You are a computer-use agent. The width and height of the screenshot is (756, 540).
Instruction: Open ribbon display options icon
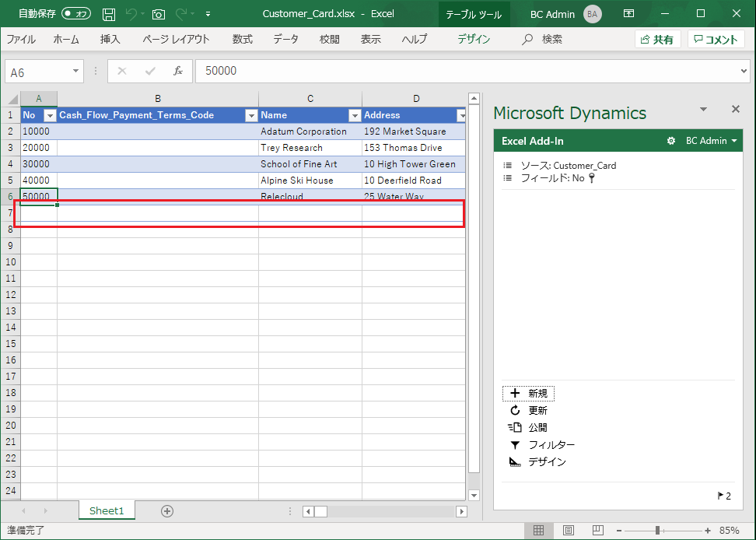[628, 13]
